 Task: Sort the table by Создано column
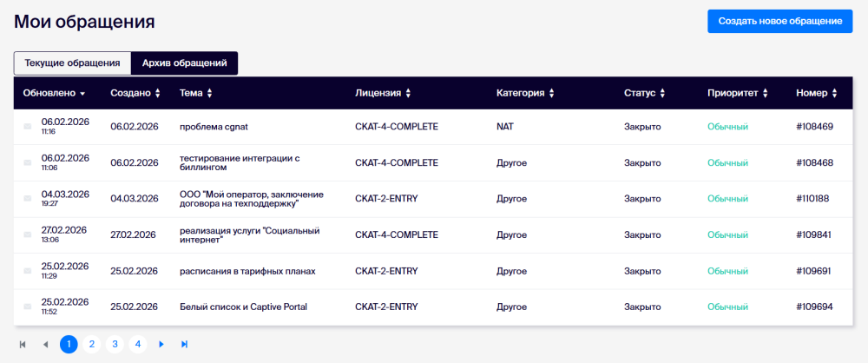pyautogui.click(x=135, y=93)
